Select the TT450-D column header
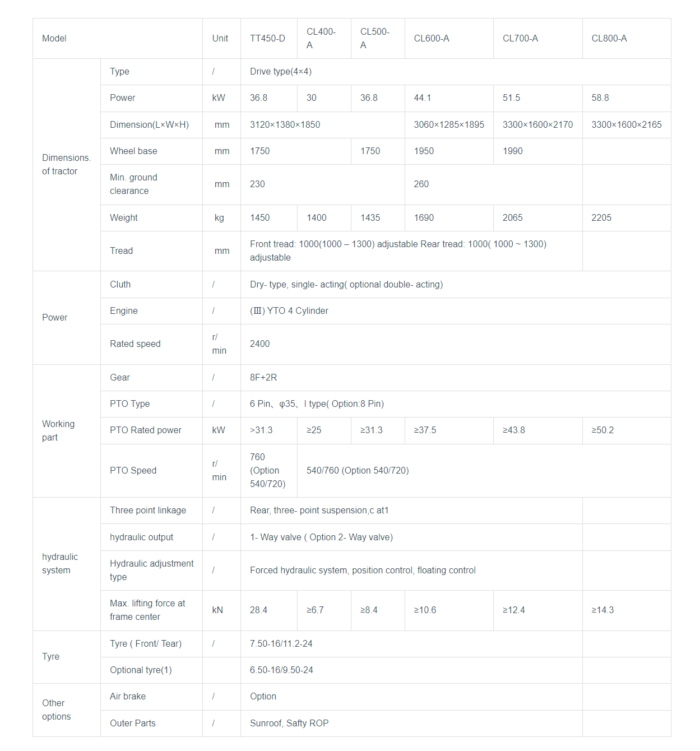700x751 pixels. 267,38
